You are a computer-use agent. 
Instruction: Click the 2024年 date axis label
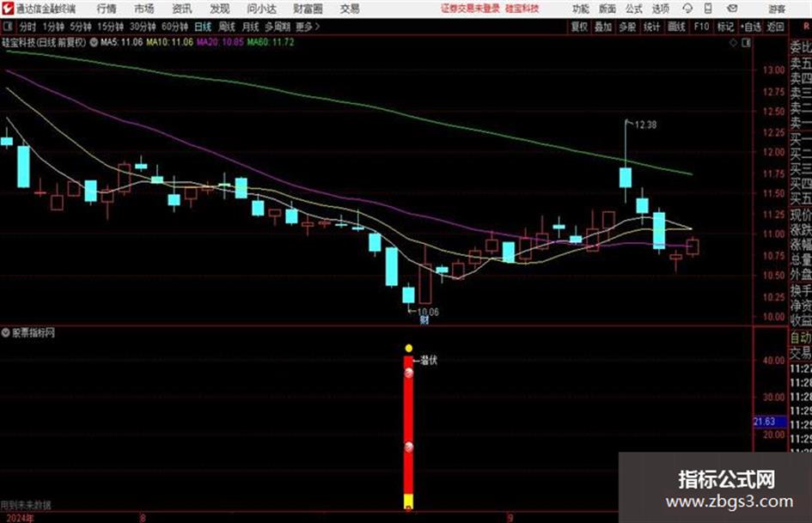tap(21, 518)
